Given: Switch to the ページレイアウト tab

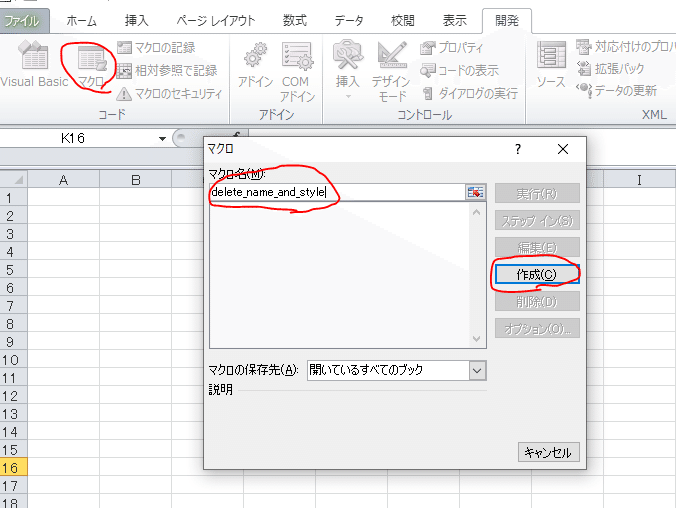Looking at the screenshot, I should (x=216, y=21).
